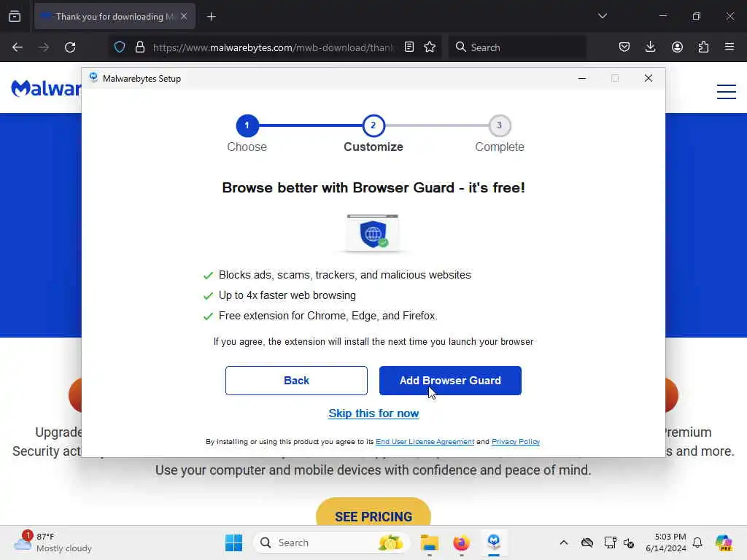Open the Privacy Policy link
This screenshot has height=560, width=747.
click(516, 441)
